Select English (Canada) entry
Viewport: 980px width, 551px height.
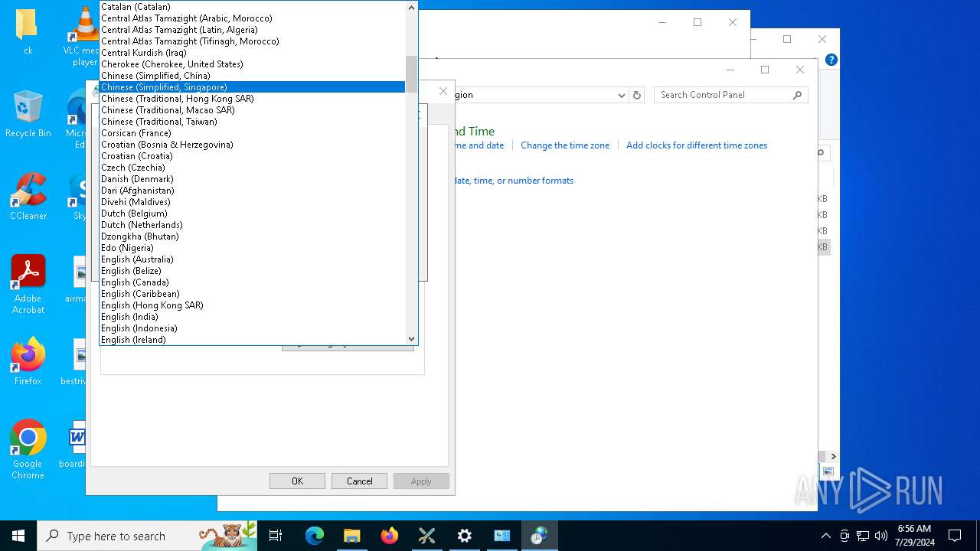pyautogui.click(x=252, y=282)
